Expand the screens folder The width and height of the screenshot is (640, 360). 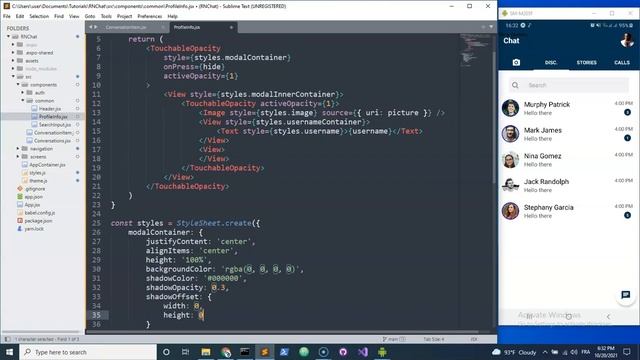[x=18, y=156]
